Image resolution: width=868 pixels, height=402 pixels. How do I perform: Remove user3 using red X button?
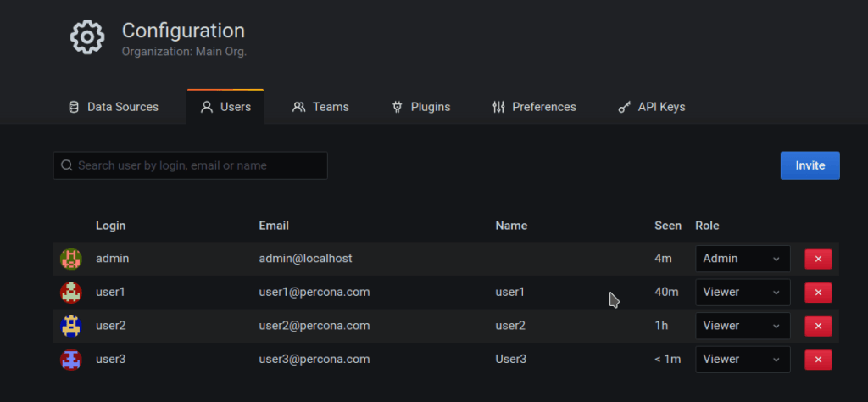(x=818, y=360)
